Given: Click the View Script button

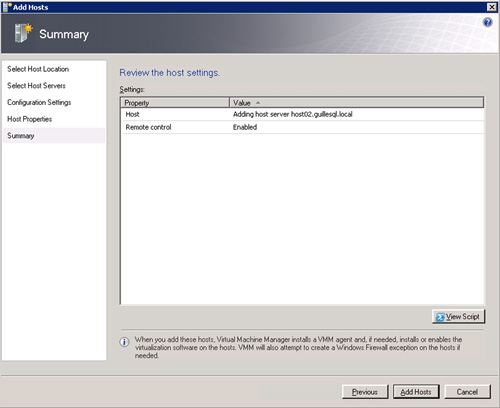Looking at the screenshot, I should pos(459,317).
